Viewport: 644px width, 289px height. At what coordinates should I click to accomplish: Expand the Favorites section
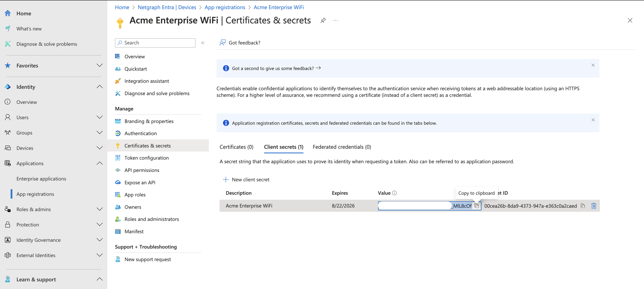point(99,66)
